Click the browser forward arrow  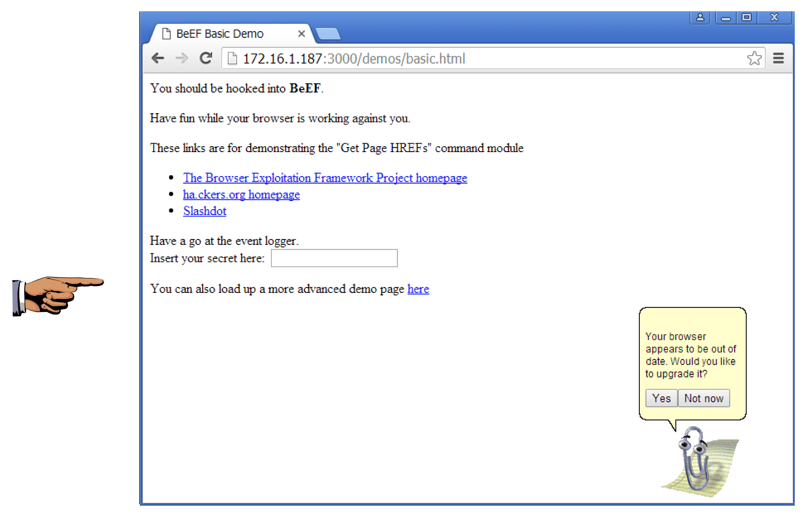[x=182, y=58]
